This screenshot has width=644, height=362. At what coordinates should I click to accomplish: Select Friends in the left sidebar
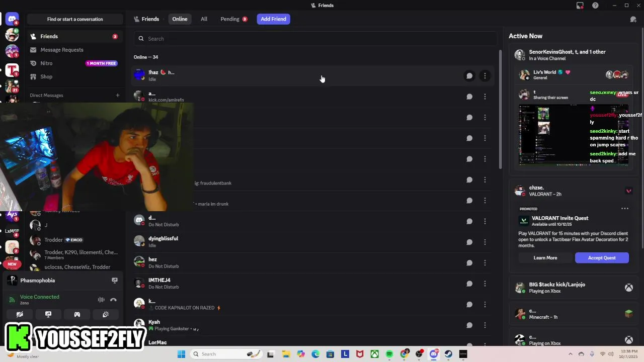pos(74,36)
